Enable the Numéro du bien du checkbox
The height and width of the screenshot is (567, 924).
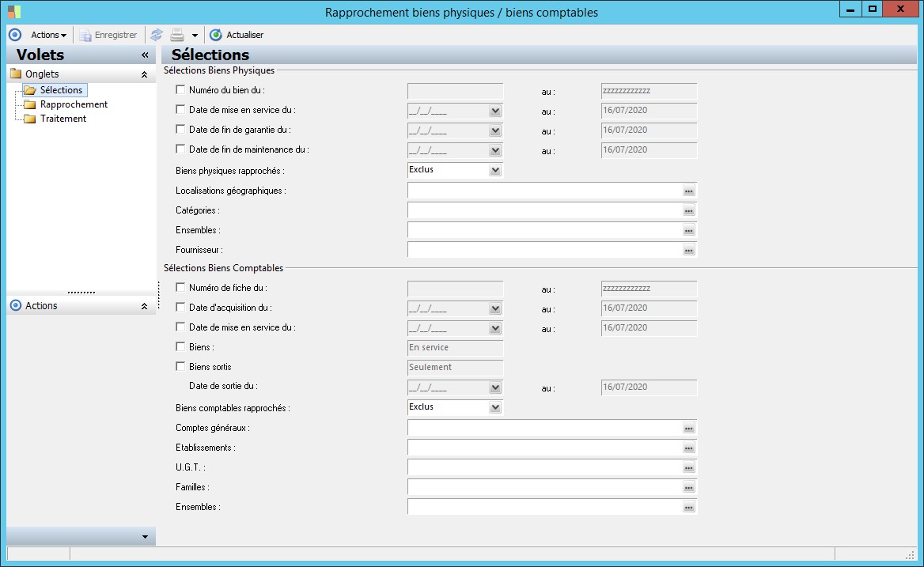click(x=180, y=90)
